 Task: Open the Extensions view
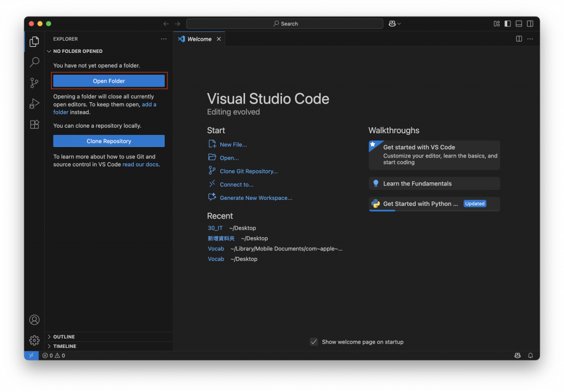[34, 124]
